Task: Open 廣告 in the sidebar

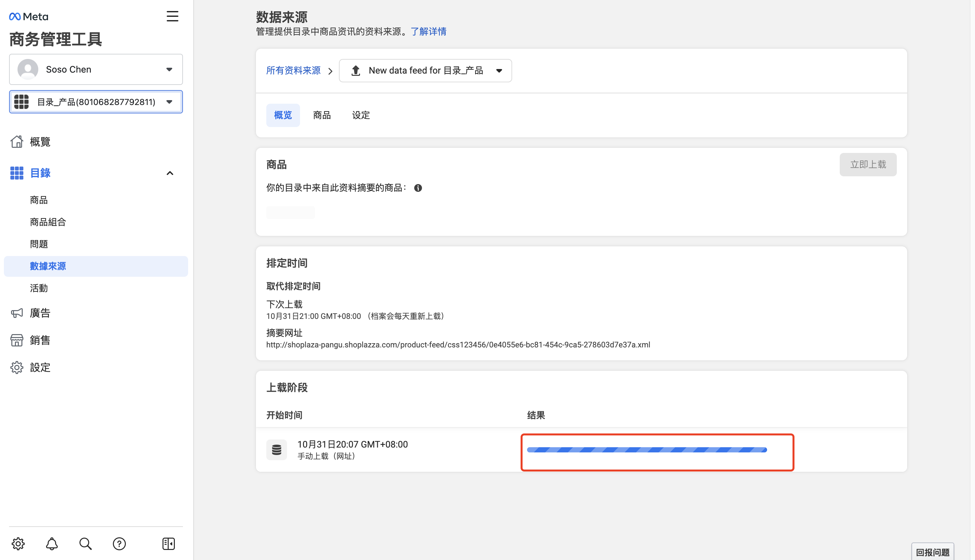Action: pos(40,313)
